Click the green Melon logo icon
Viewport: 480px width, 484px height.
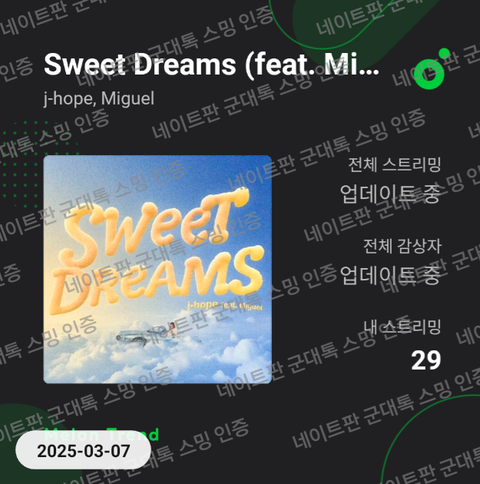coord(431,69)
